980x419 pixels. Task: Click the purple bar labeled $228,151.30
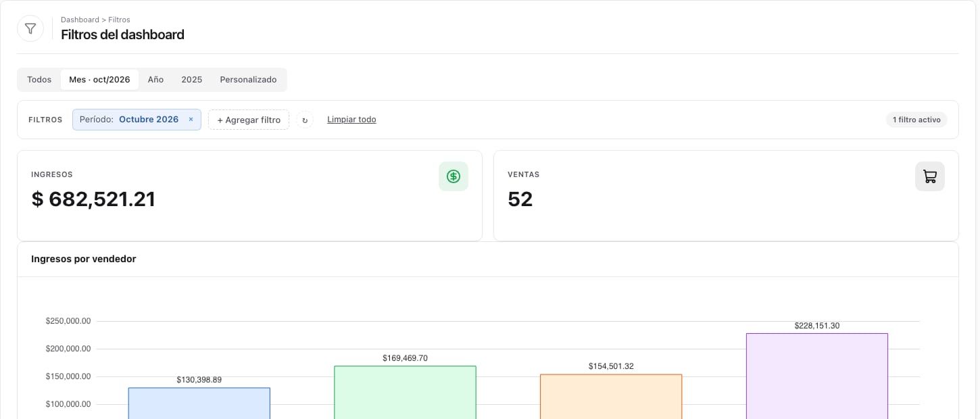pyautogui.click(x=817, y=376)
